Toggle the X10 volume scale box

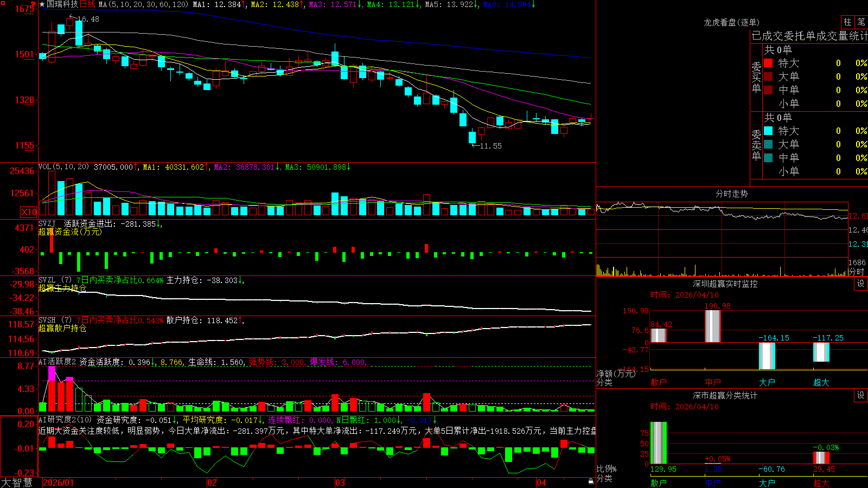[29, 212]
